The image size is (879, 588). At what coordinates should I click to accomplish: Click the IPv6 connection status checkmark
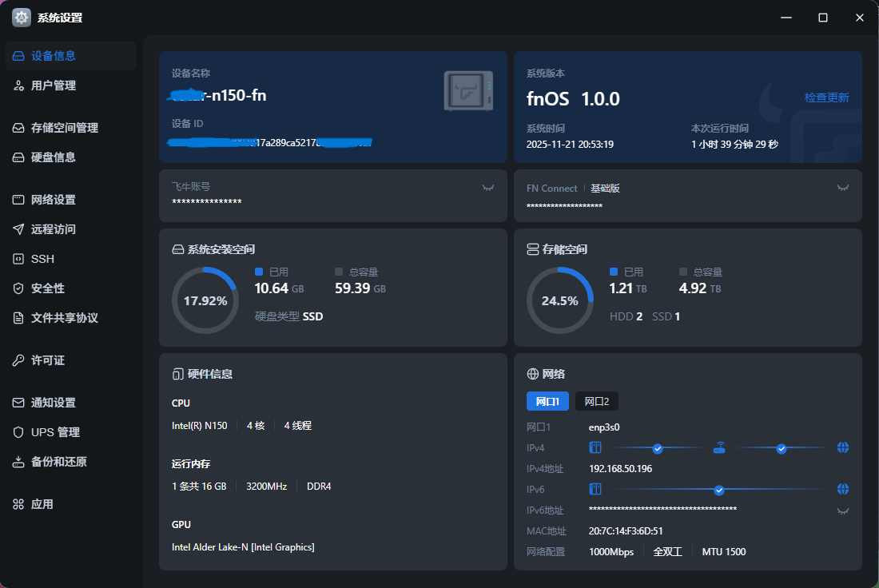pos(719,490)
